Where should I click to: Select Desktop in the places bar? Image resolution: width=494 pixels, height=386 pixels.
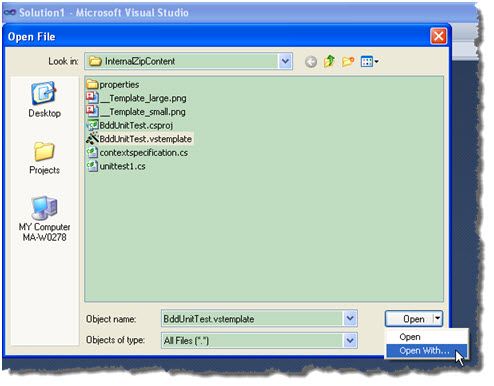[45, 99]
